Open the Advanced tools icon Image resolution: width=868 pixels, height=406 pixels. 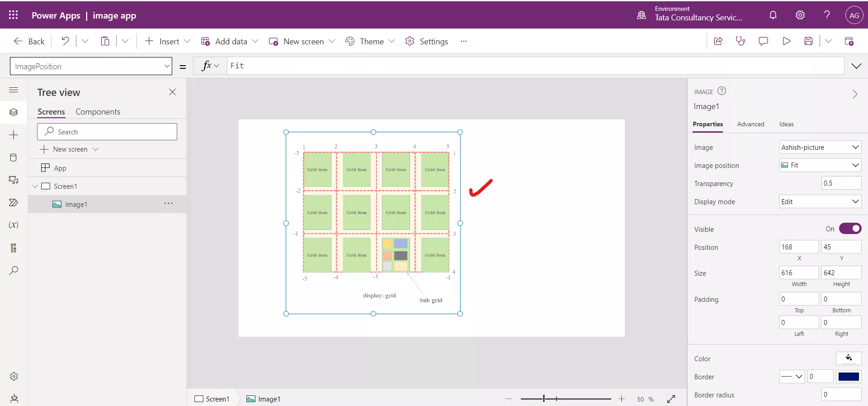coord(14,248)
